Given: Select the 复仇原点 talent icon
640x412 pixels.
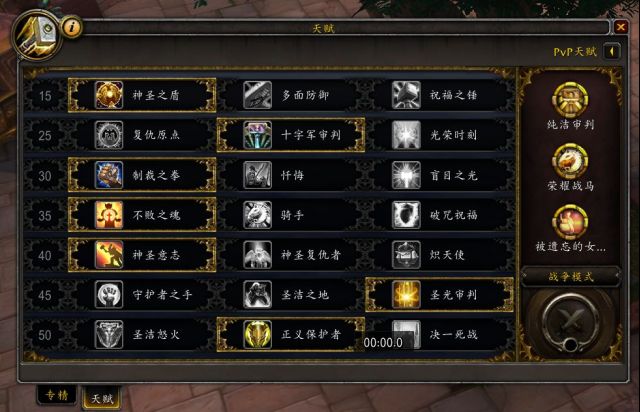Looking at the screenshot, I should tap(109, 135).
